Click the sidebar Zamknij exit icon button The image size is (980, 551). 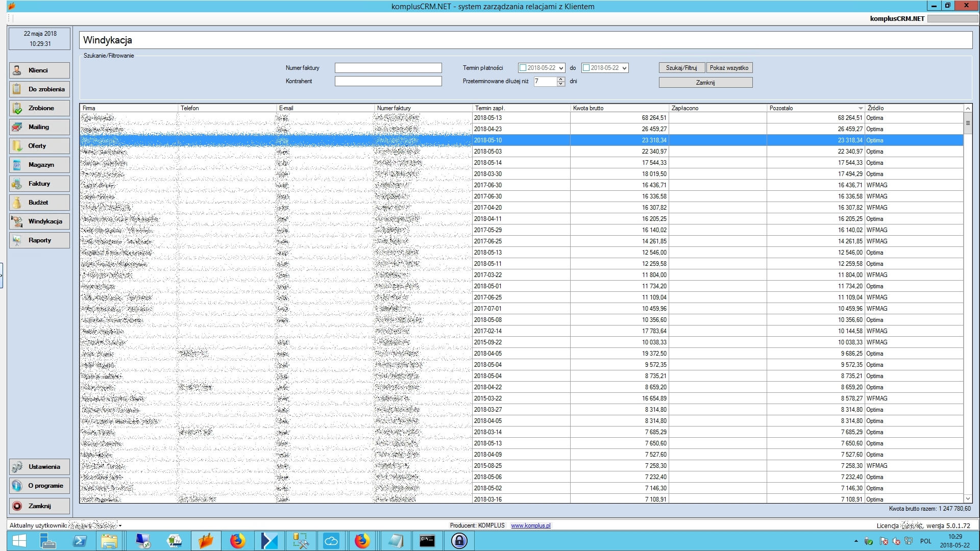click(17, 506)
